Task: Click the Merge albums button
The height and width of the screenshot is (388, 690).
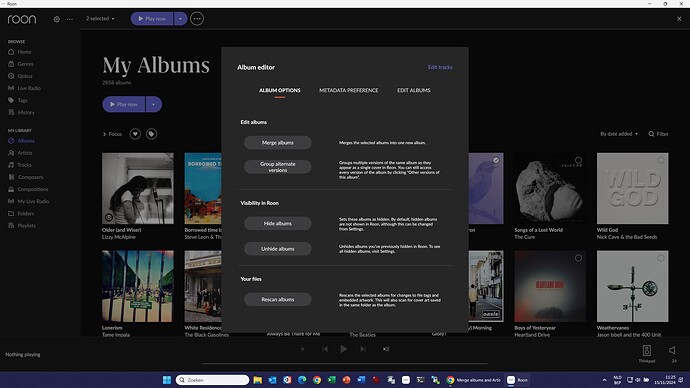Action: coord(278,143)
